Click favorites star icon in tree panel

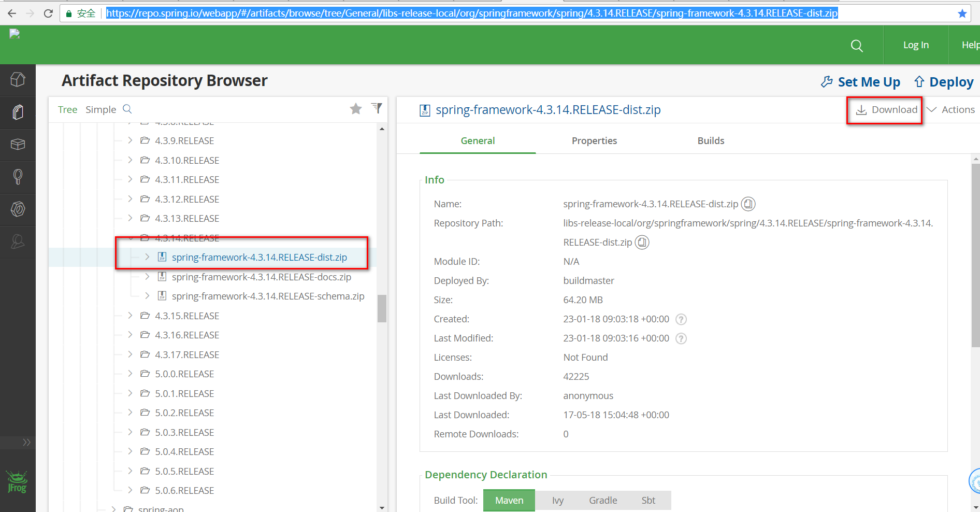tap(356, 109)
